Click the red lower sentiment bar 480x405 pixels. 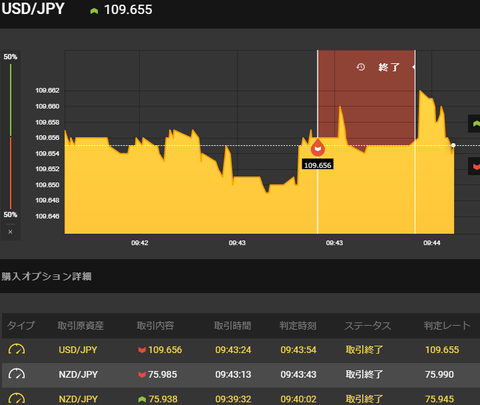coord(11,173)
